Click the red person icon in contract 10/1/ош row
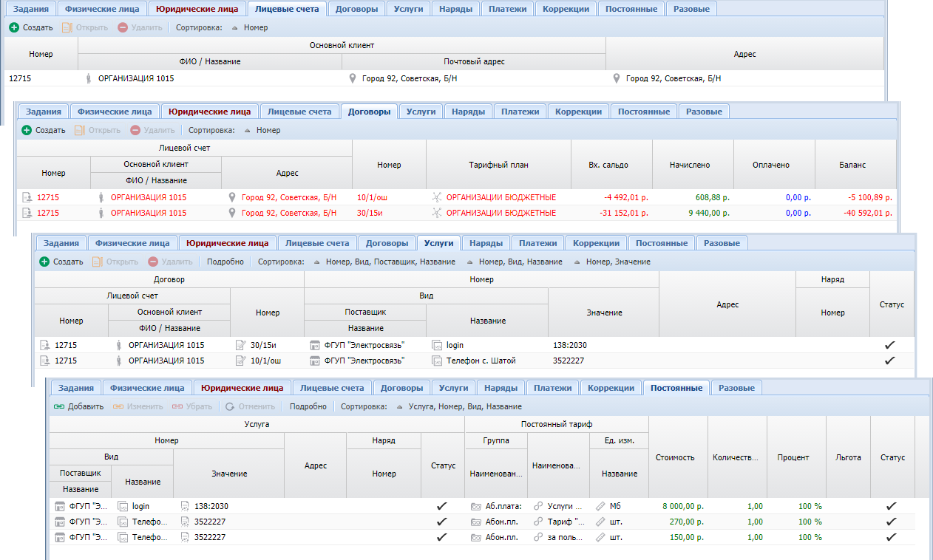Screen dimensions: 933x560 click(101, 197)
